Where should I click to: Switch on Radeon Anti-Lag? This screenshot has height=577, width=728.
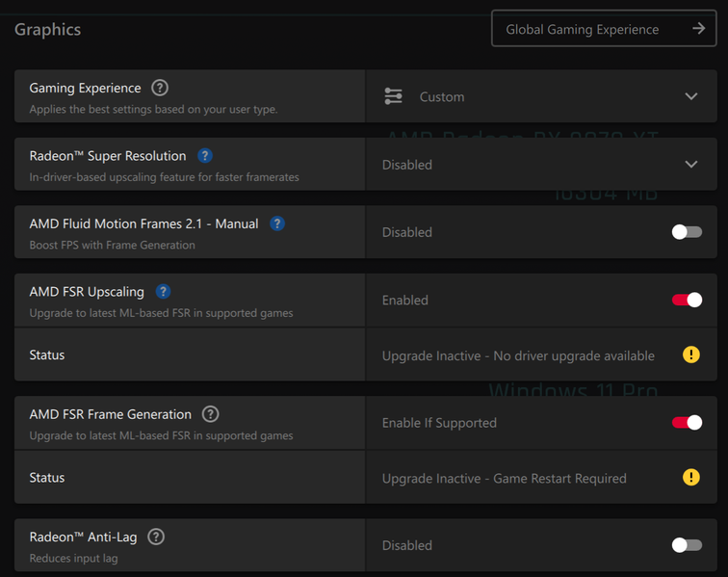click(687, 545)
